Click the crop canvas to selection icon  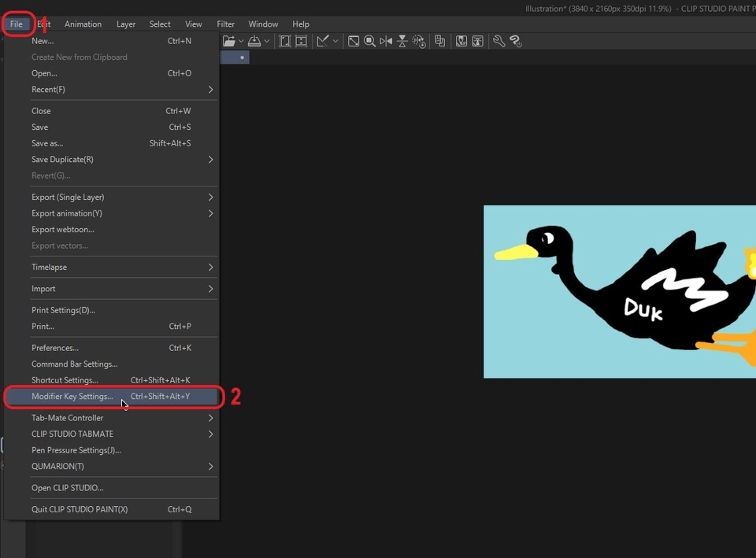(x=302, y=42)
